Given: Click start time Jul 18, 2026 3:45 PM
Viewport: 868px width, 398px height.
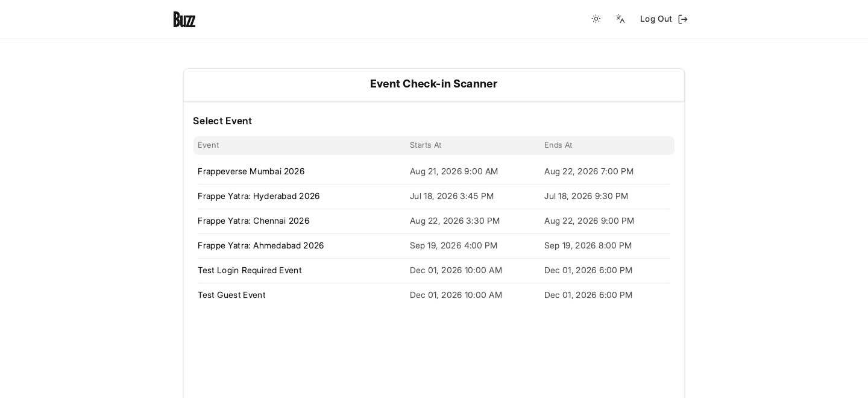Looking at the screenshot, I should coord(452,197).
